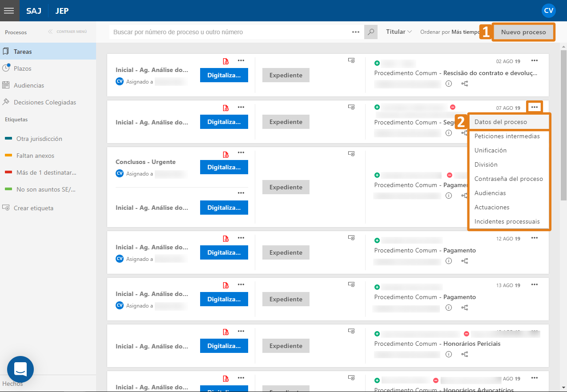Click the process number search field
Image resolution: width=567 pixels, height=392 pixels.
[x=229, y=32]
